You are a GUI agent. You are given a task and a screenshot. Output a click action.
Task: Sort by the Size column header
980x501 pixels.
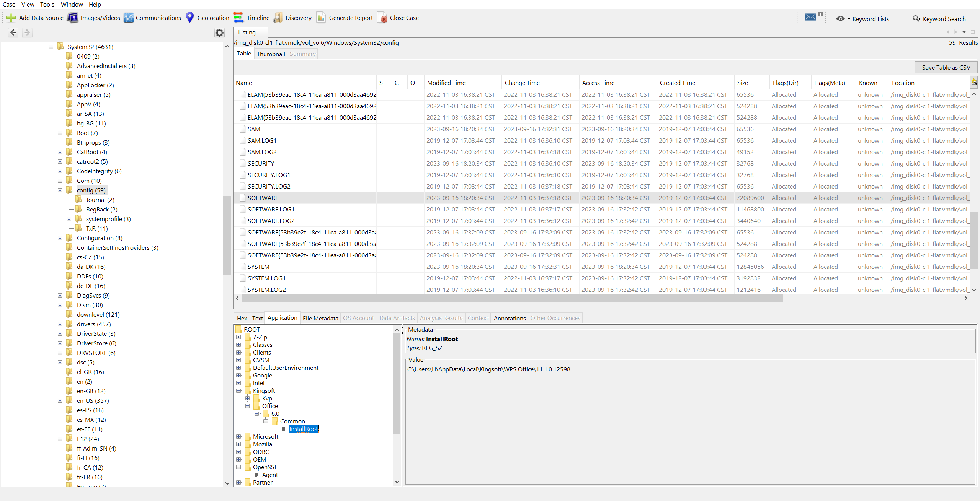tap(751, 83)
